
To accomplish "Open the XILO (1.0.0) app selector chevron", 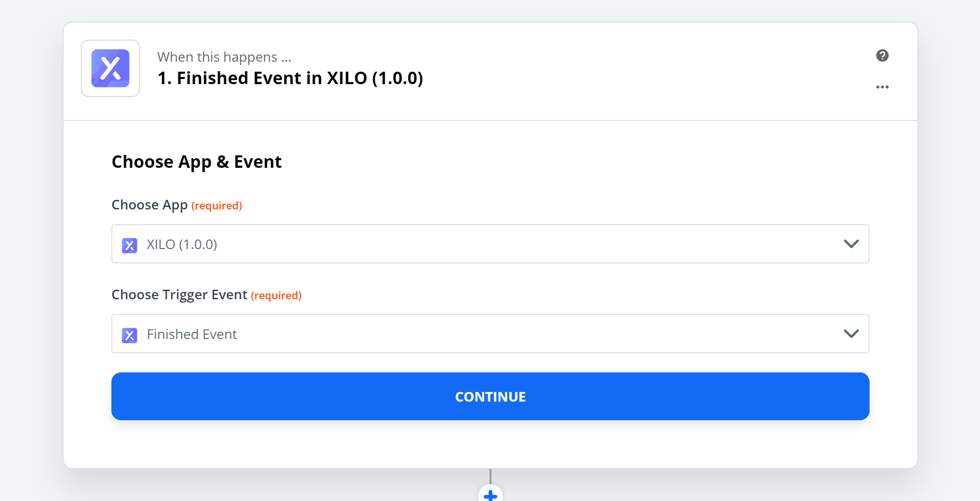I will pyautogui.click(x=851, y=244).
